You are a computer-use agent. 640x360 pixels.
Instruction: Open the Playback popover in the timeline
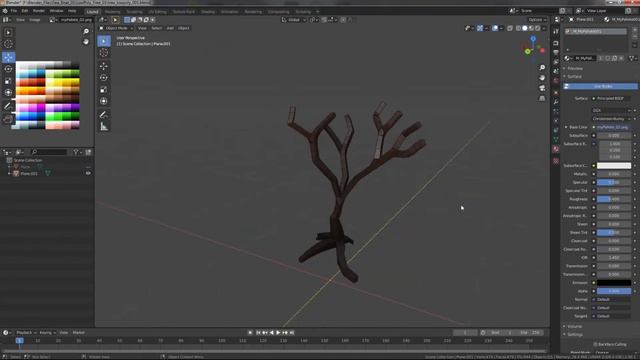[26, 333]
